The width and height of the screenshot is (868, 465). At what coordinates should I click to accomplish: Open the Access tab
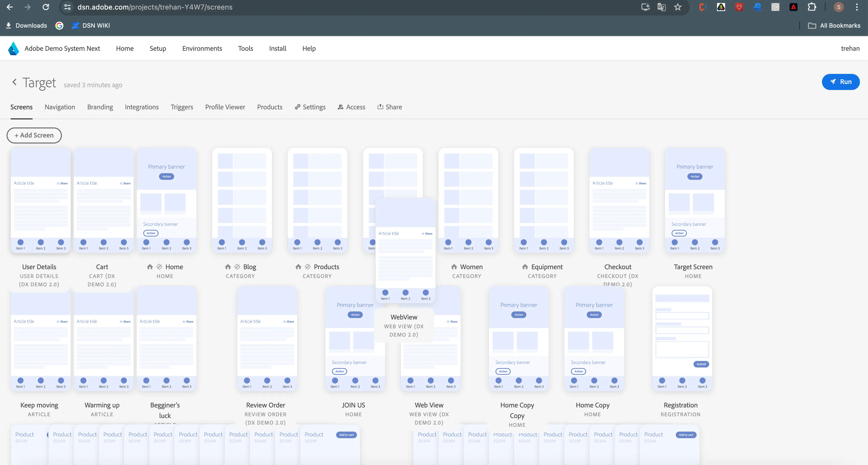pos(351,107)
